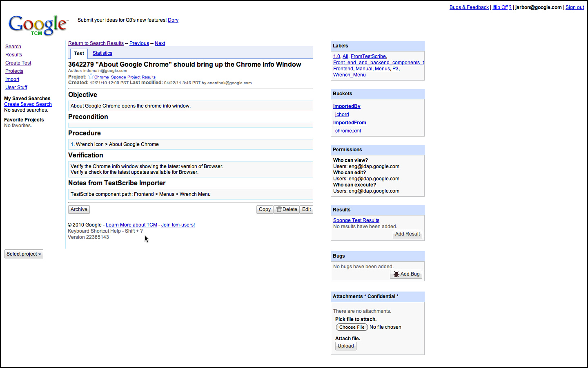Viewport: 588px width, 368px height.
Task: Open Results in the left navigation
Action: click(x=13, y=55)
